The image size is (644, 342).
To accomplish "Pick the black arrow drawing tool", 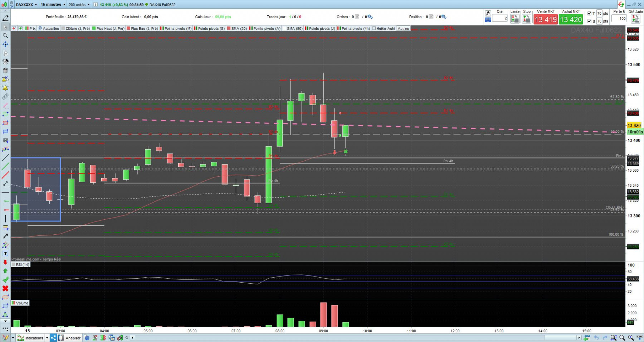I will pos(5,236).
